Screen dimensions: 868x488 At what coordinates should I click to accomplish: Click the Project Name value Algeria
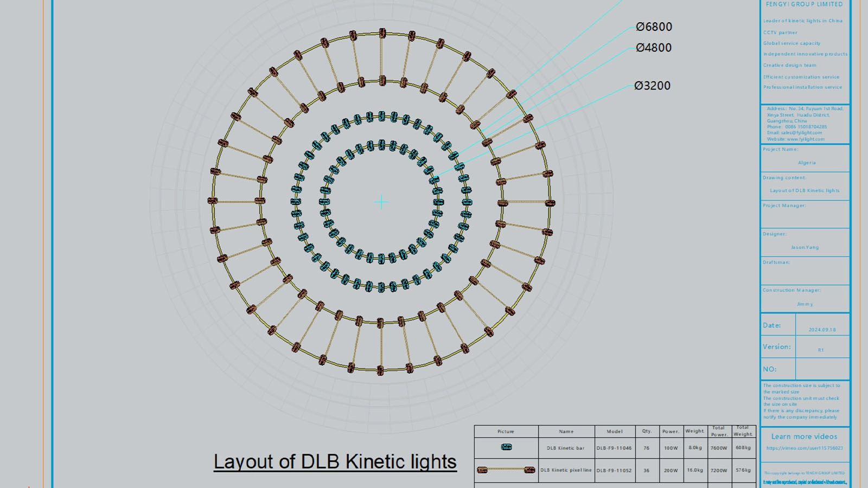coord(807,163)
